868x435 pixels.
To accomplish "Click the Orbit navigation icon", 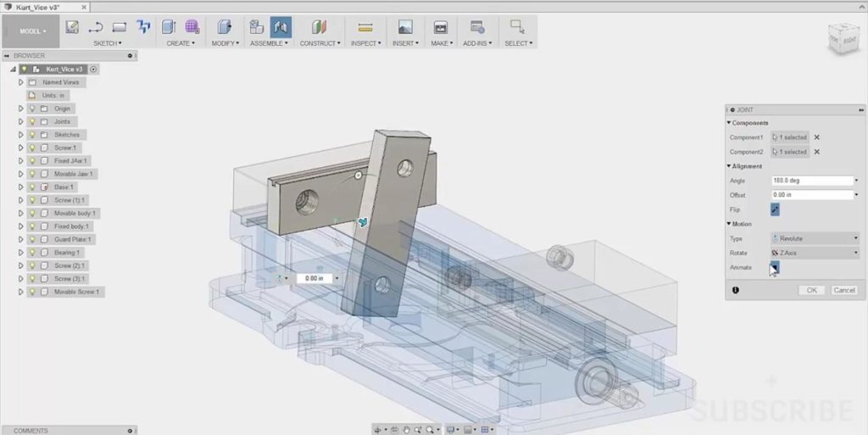I will click(377, 429).
